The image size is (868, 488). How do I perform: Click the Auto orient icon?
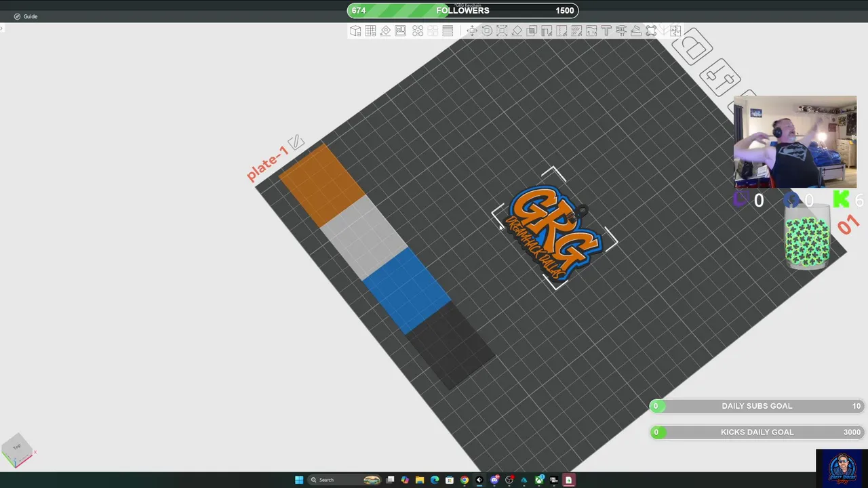point(385,30)
